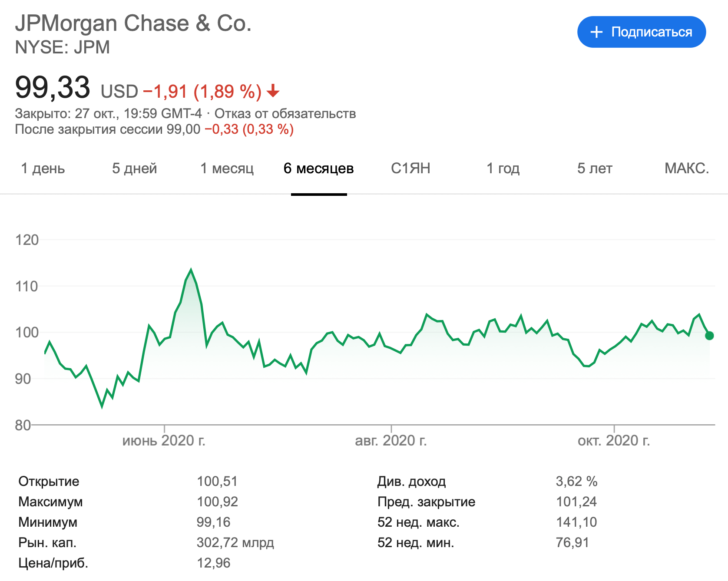Image resolution: width=728 pixels, height=581 pixels.
Task: Click the plus icon in Подписаться button
Action: (597, 32)
